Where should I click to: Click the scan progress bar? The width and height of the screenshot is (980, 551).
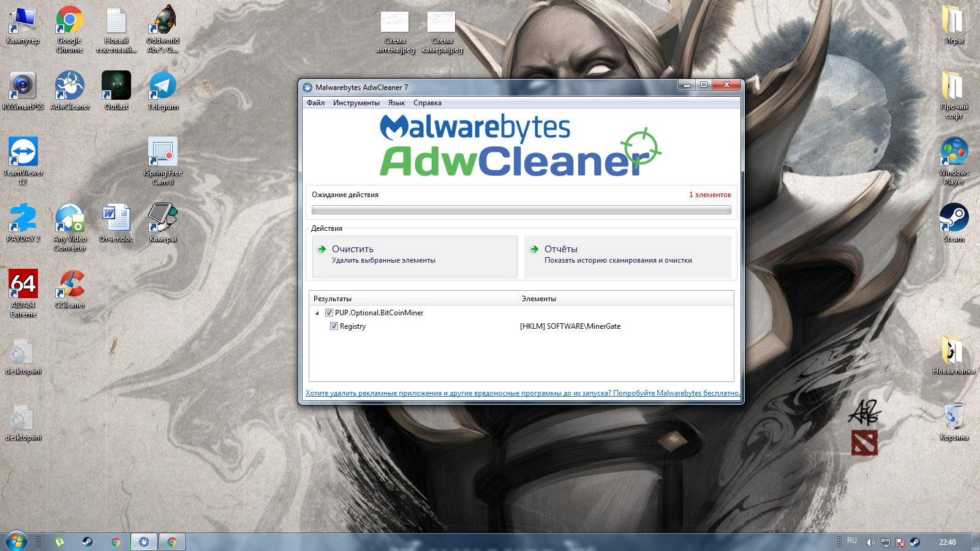(x=521, y=210)
